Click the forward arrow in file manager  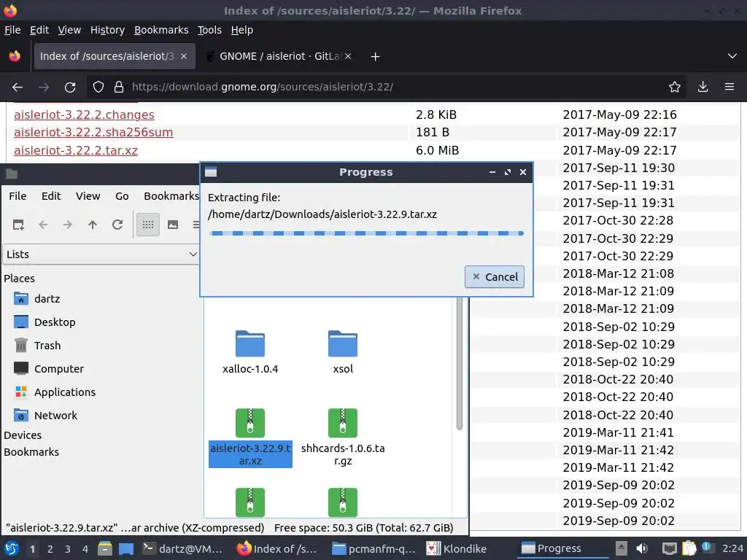coord(68,225)
